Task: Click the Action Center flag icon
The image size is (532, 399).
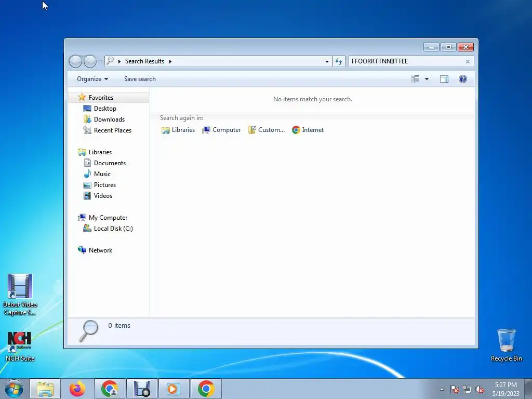Action: (x=455, y=389)
